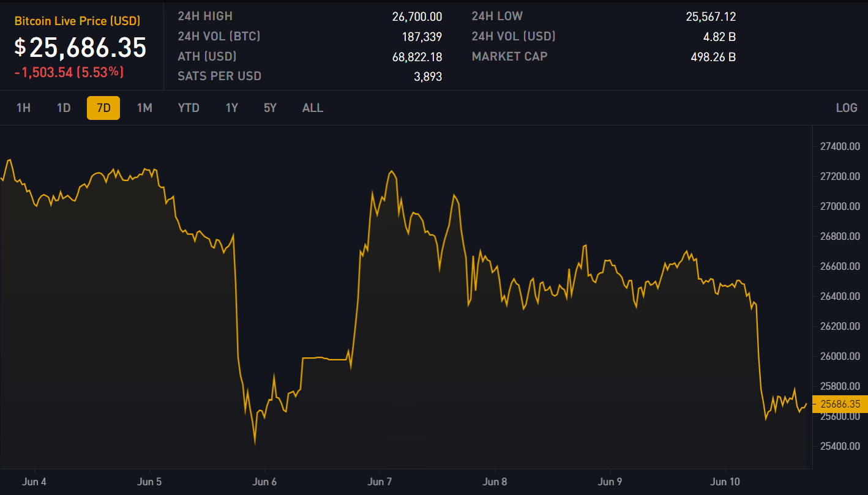
Task: Click the ATH (USD) label
Action: (207, 56)
